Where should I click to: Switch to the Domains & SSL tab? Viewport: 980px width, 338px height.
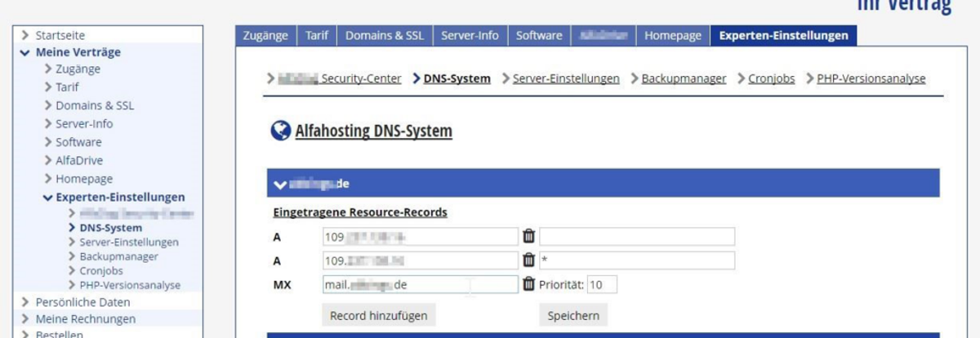coord(385,36)
